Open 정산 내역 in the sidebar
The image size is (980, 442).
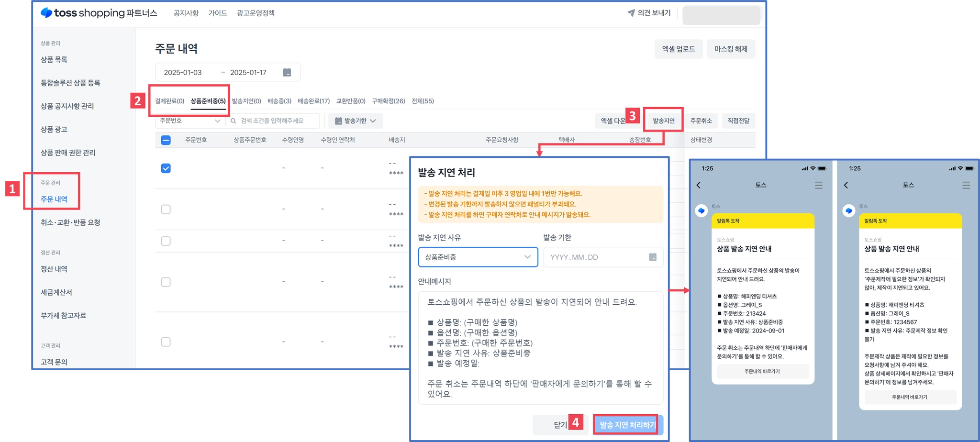54,269
